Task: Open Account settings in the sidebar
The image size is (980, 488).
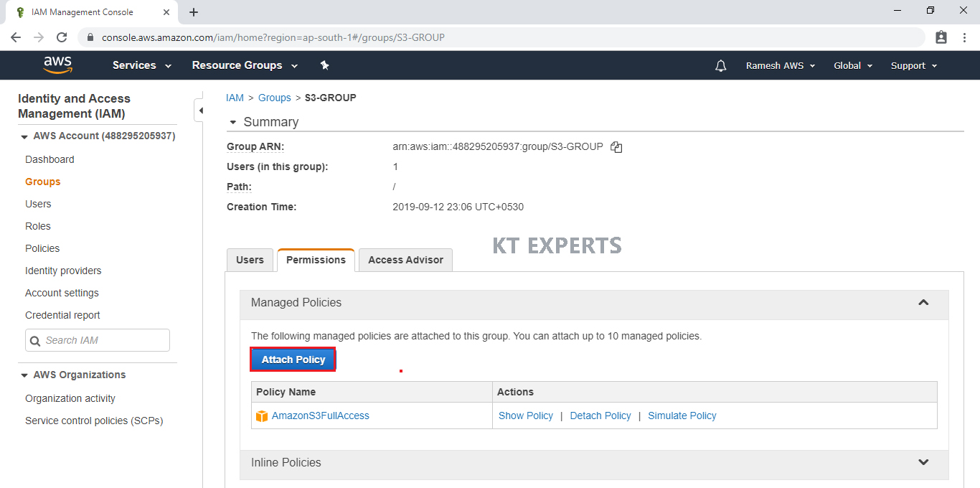Action: coord(62,293)
